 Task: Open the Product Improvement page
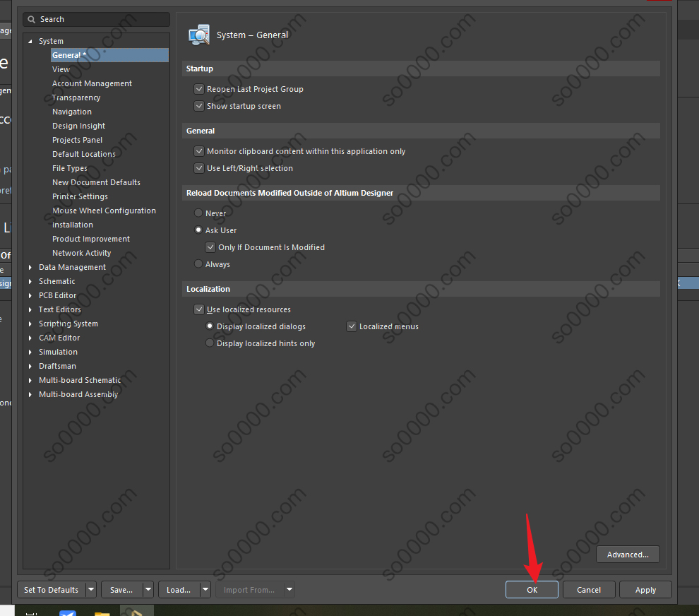click(91, 239)
